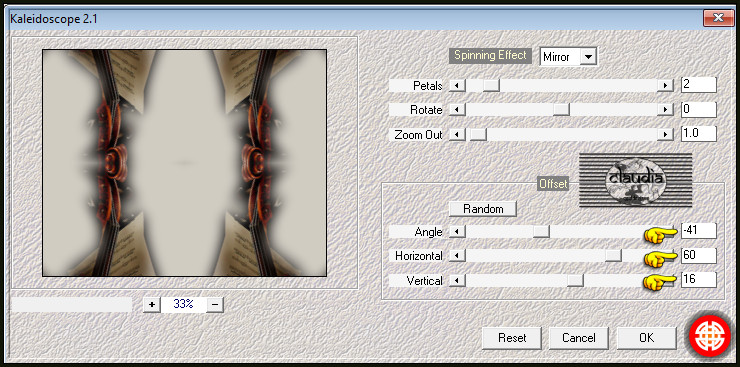Zoom out preview with minus button
The height and width of the screenshot is (367, 740).
[x=215, y=305]
